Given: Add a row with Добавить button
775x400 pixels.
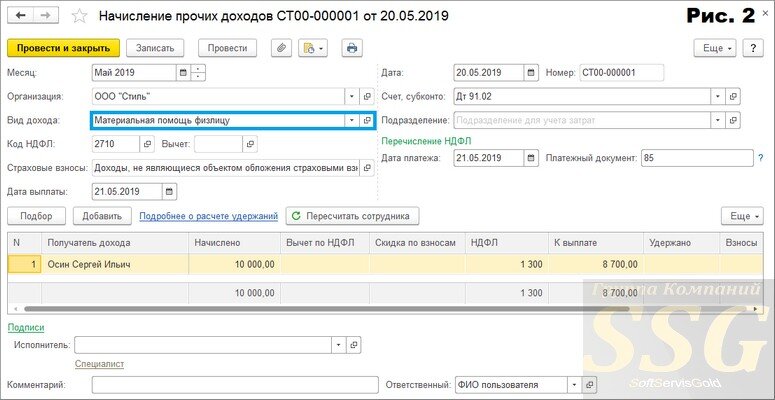Looking at the screenshot, I should [x=102, y=216].
